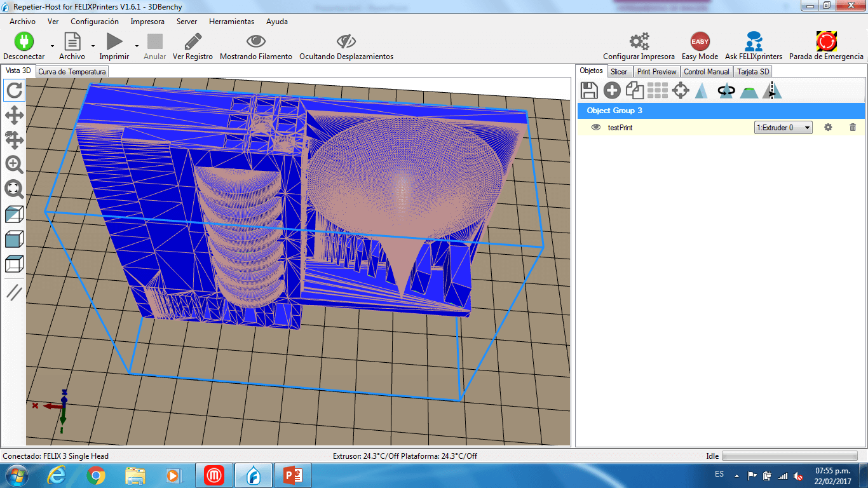Expand dropdown arrow next to Archivo button
Image resolution: width=868 pixels, height=488 pixels.
coord(93,46)
